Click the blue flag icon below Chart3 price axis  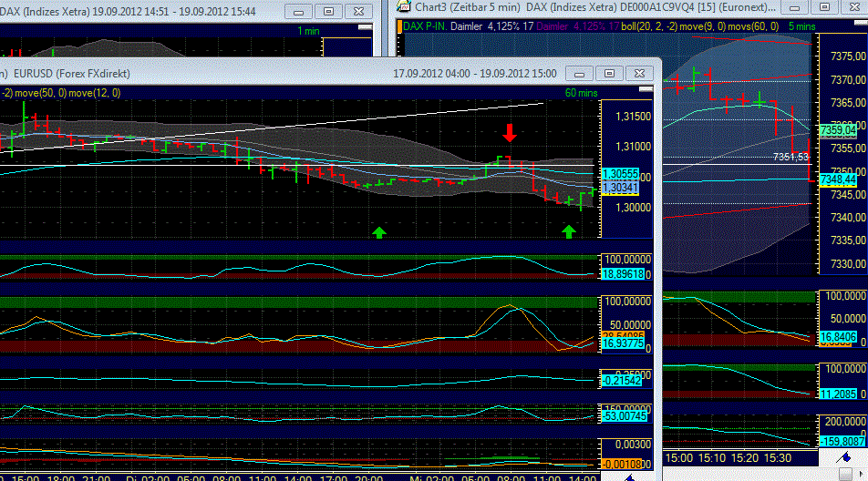click(x=843, y=457)
